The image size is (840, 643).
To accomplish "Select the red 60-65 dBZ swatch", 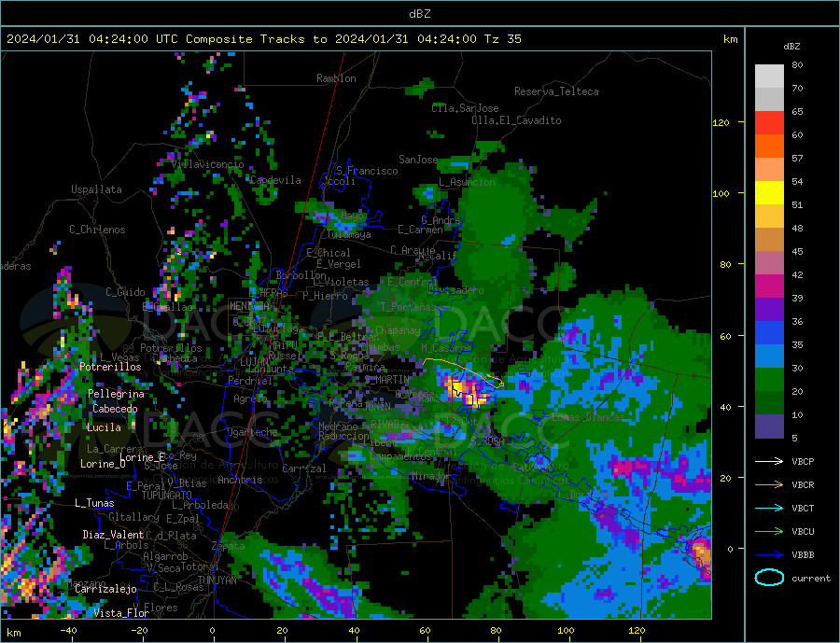I will [x=769, y=122].
